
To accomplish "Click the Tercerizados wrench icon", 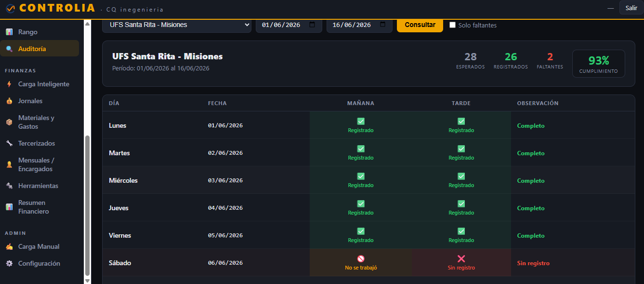I will pyautogui.click(x=9, y=143).
